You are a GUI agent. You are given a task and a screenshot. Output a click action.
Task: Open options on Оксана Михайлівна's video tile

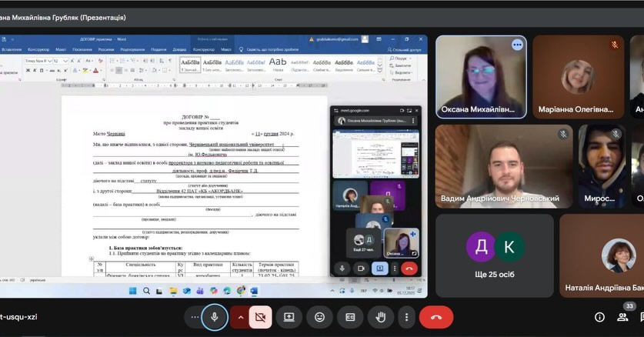pos(517,45)
